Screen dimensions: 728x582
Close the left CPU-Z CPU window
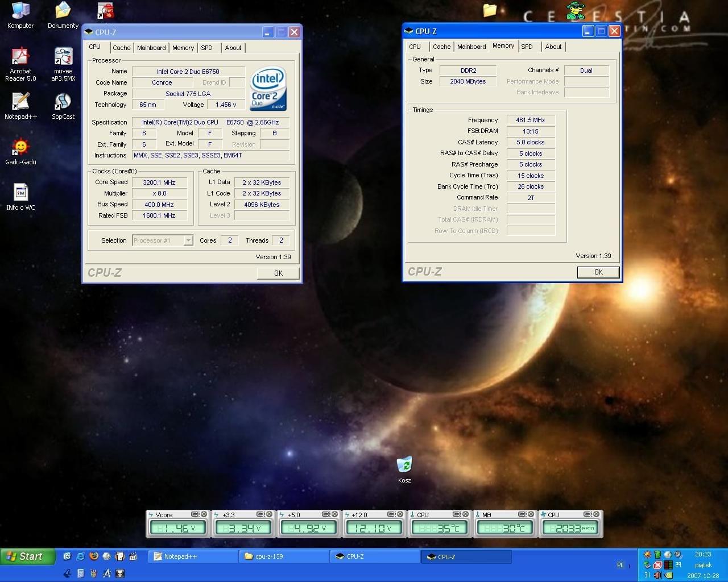pyautogui.click(x=294, y=32)
